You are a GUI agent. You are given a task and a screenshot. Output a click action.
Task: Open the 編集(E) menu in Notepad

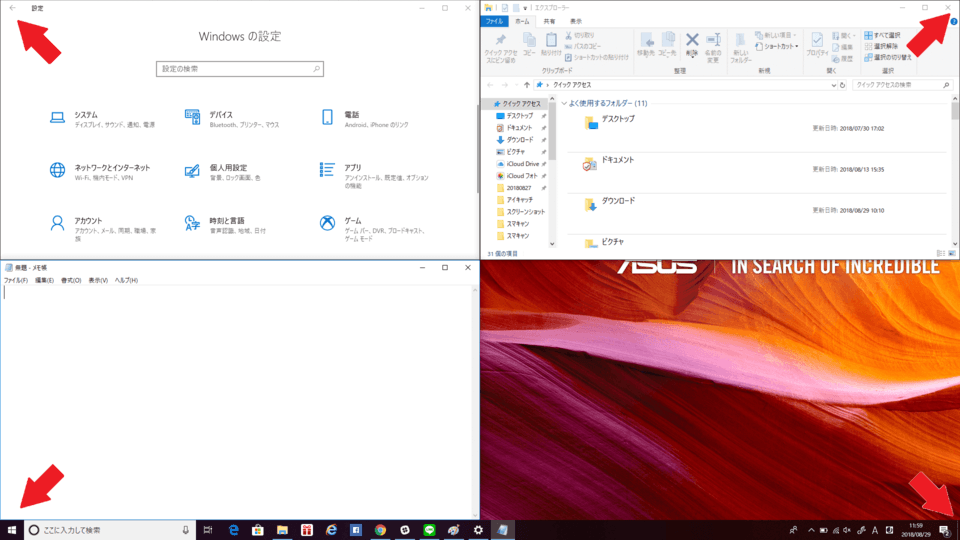coord(45,280)
